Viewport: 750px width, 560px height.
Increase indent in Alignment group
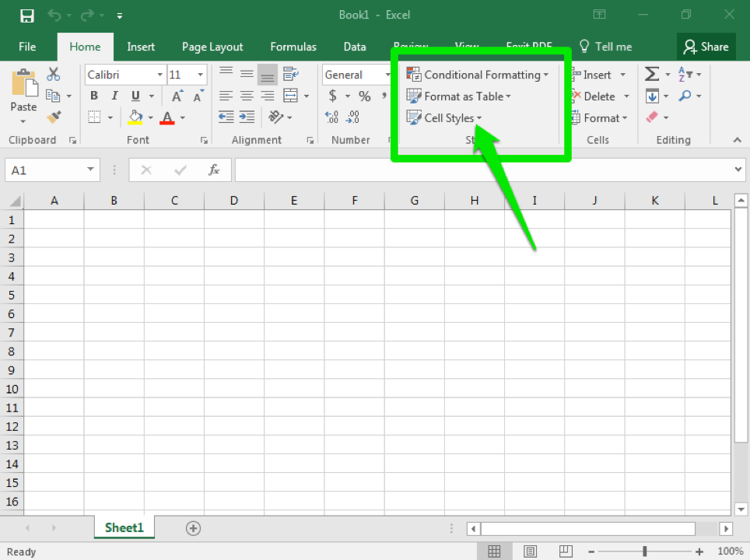247,117
